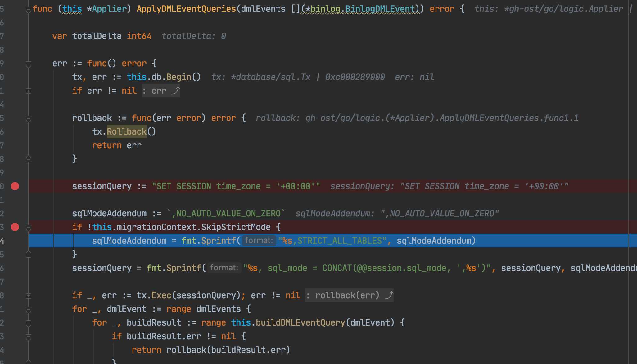Click the fold end marker of rollback's closing brace
Viewport: 637px width, 364px height.
tap(28, 159)
